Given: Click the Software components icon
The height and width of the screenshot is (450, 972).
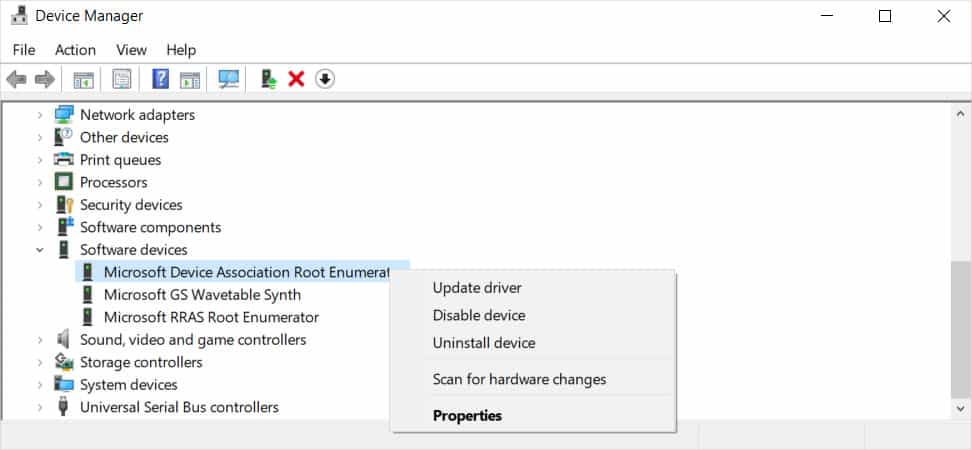Looking at the screenshot, I should [64, 227].
